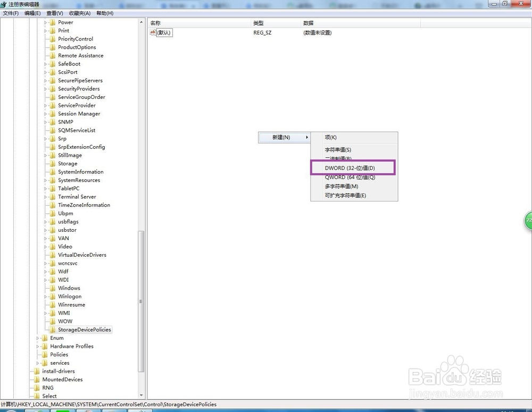This screenshot has height=412, width=532.
Task: Click the TabletPC folder icon
Action: (52, 189)
